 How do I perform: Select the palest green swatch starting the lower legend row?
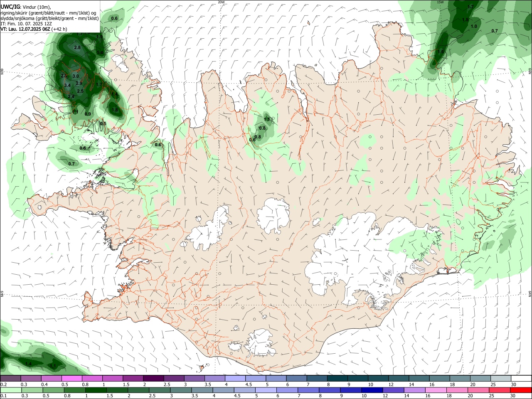coord(11,390)
